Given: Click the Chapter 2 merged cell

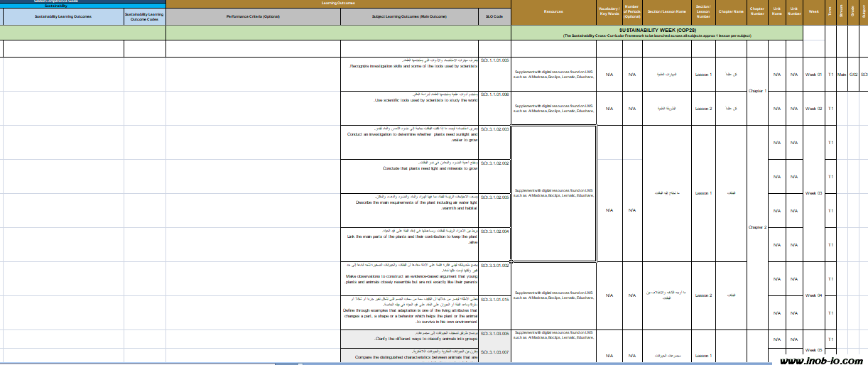Looking at the screenshot, I should click(757, 227).
